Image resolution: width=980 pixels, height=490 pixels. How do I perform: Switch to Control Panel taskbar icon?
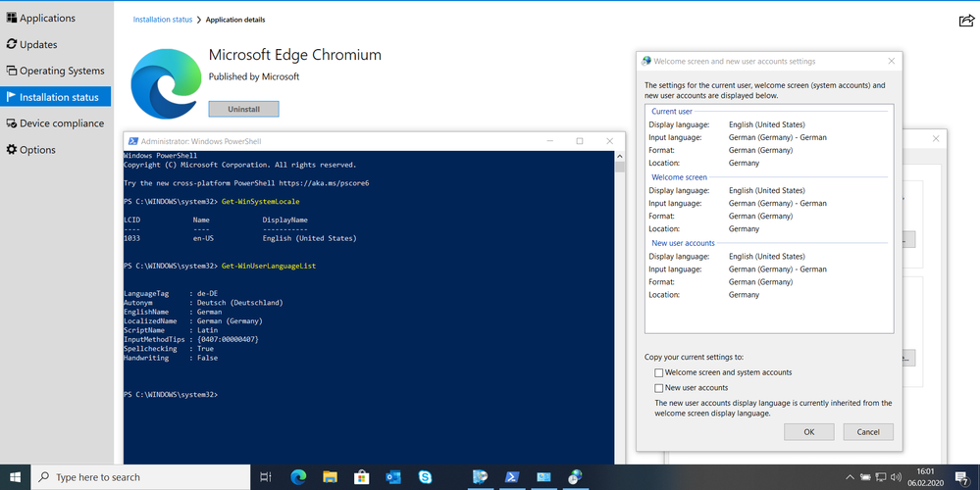pyautogui.click(x=543, y=477)
